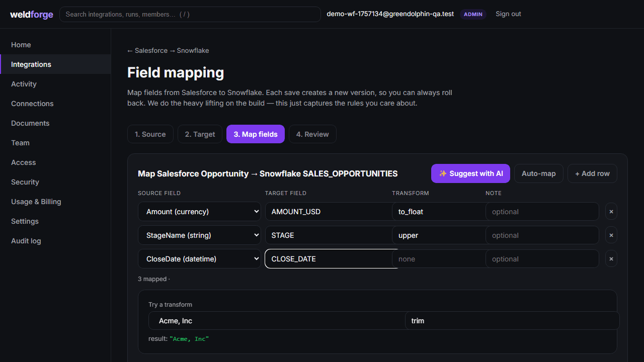Click the TRANSFORM column header
Screen dimensions: 644x362
pos(411,193)
